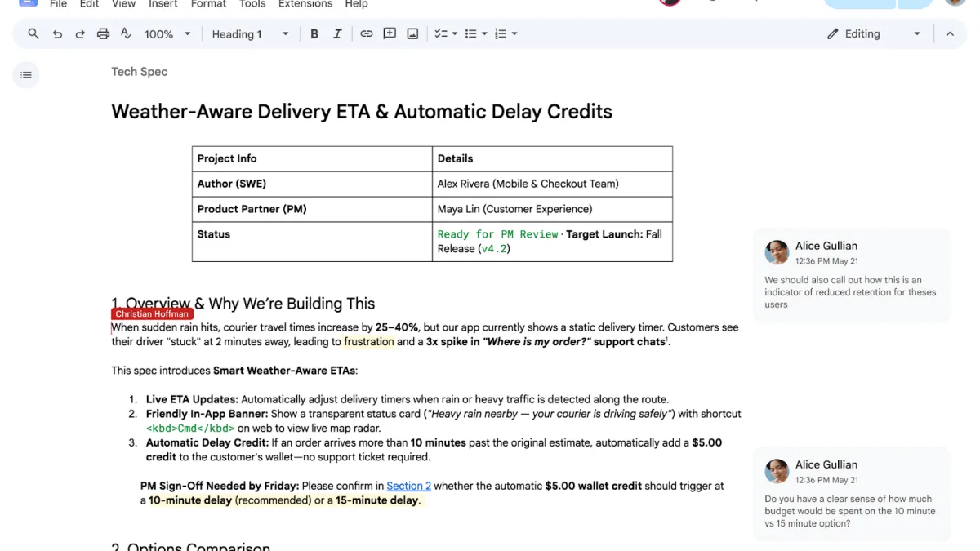Click Alice Gullian's avatar on budget comment

point(777,471)
